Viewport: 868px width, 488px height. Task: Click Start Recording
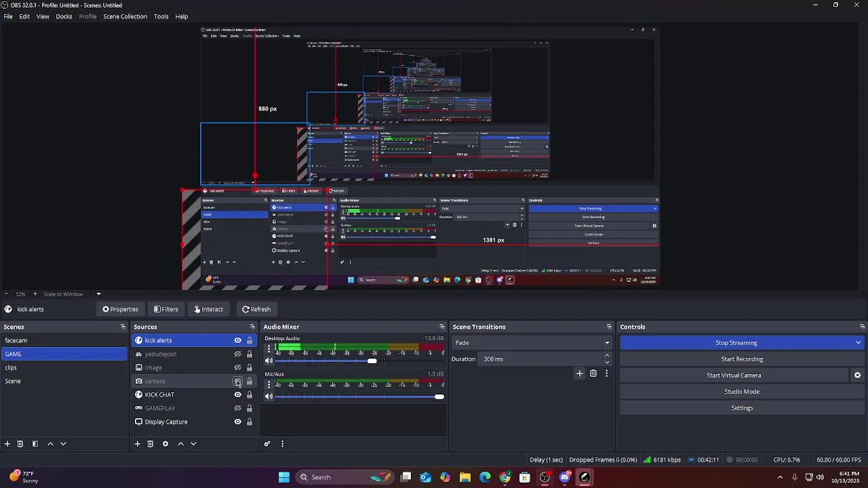tap(742, 359)
